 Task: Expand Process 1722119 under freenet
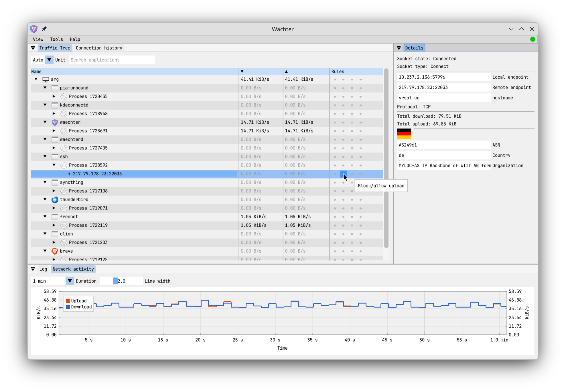54,225
